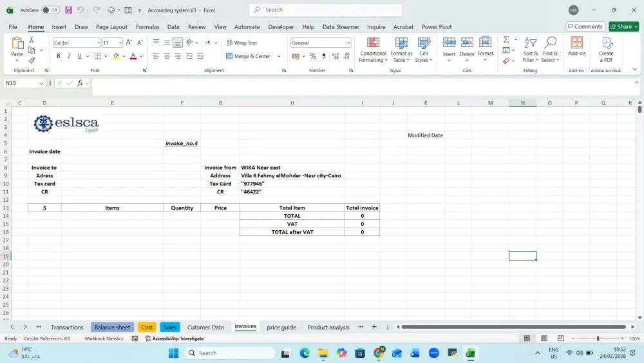The width and height of the screenshot is (644, 363).
Task: Click the Share button
Action: click(x=624, y=26)
